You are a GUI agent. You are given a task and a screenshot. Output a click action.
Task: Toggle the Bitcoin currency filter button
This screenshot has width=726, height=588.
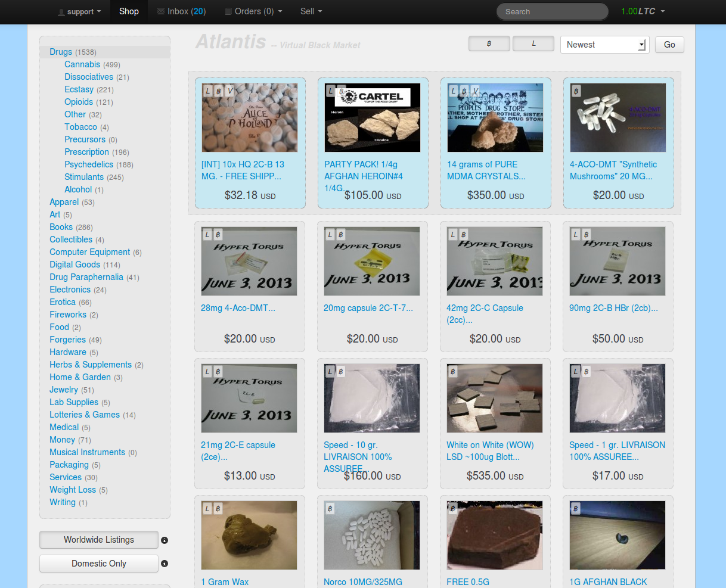pos(489,43)
